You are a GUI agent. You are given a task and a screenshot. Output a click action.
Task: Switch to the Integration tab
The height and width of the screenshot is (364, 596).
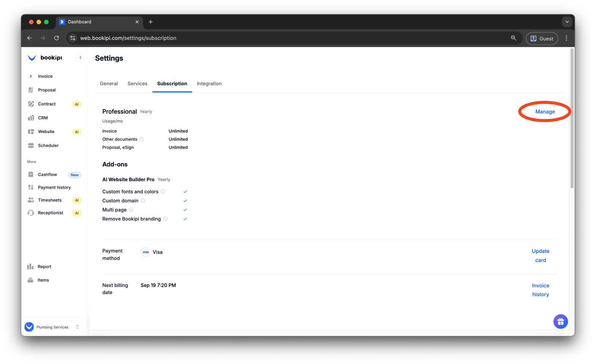click(209, 84)
